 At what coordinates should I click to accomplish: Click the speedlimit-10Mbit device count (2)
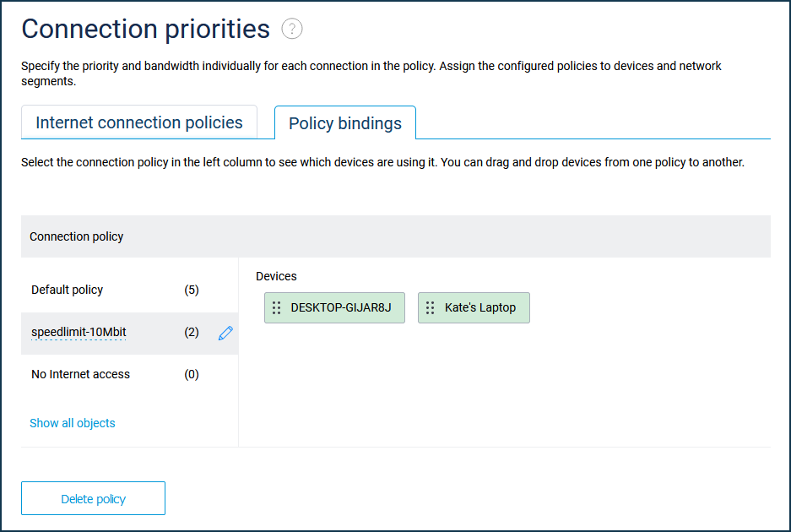coord(192,332)
